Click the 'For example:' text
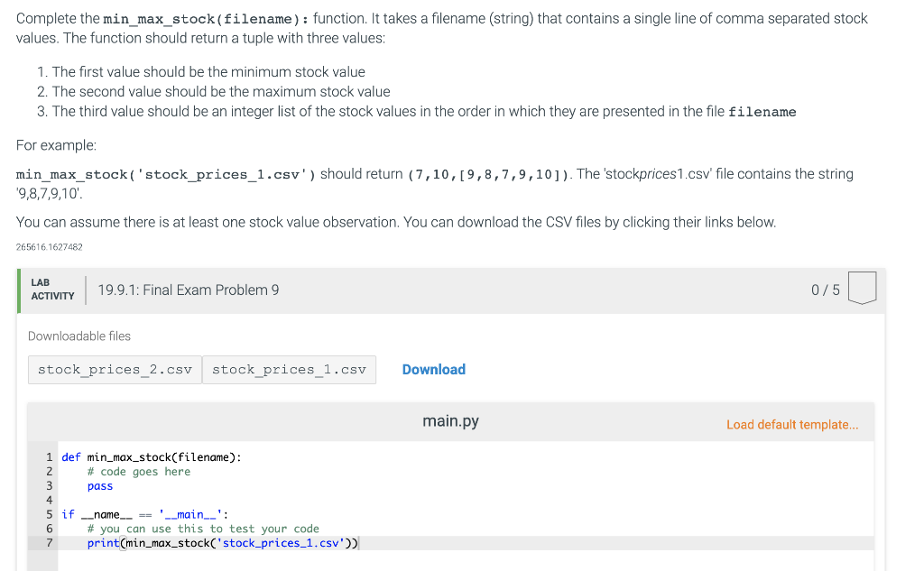Image resolution: width=924 pixels, height=571 pixels. pos(56,145)
